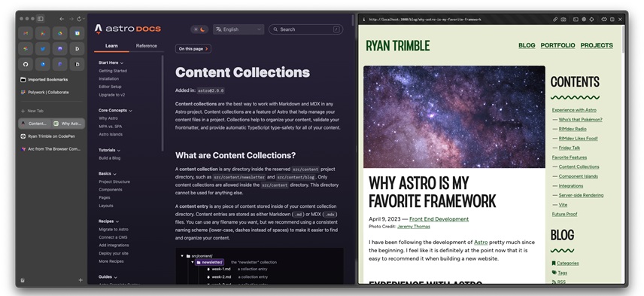Click the Astro Docs logo
The image size is (644, 296).
click(x=127, y=29)
